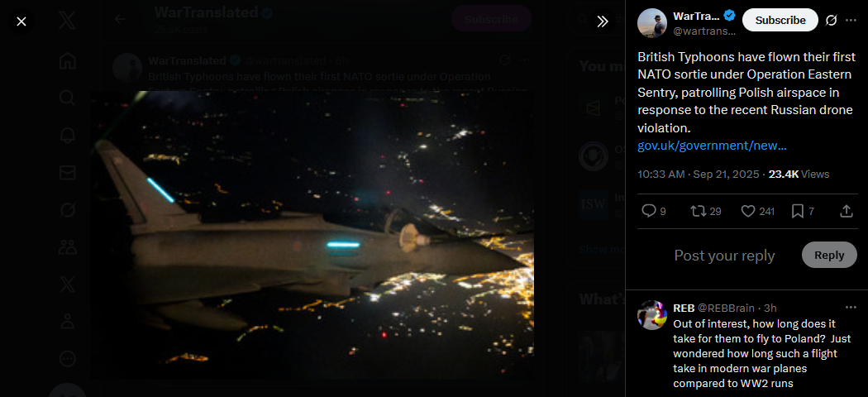Open the gov.uk link in the post
The image size is (868, 397).
click(x=712, y=146)
